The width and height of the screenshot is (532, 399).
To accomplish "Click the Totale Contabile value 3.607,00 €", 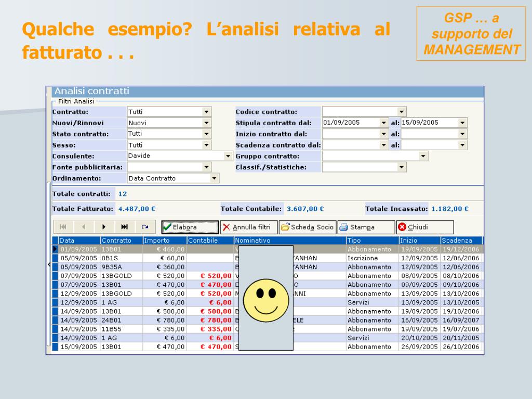I will click(305, 209).
